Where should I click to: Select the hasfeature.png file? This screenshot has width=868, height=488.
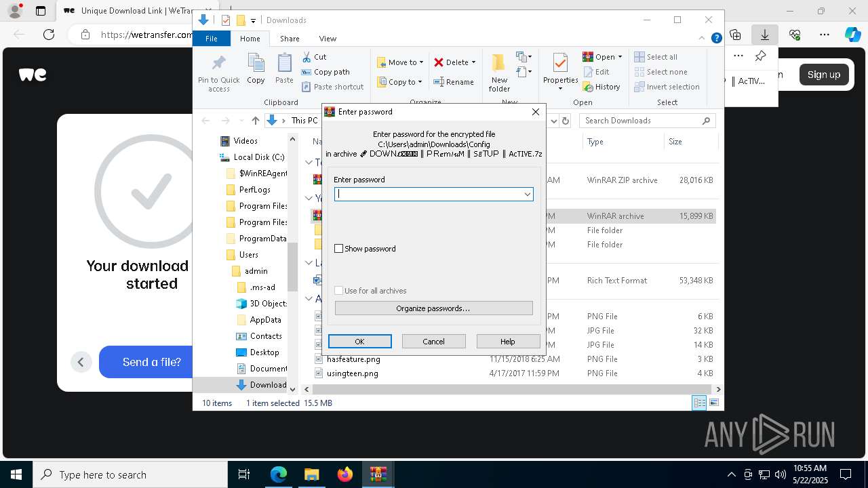pyautogui.click(x=353, y=359)
